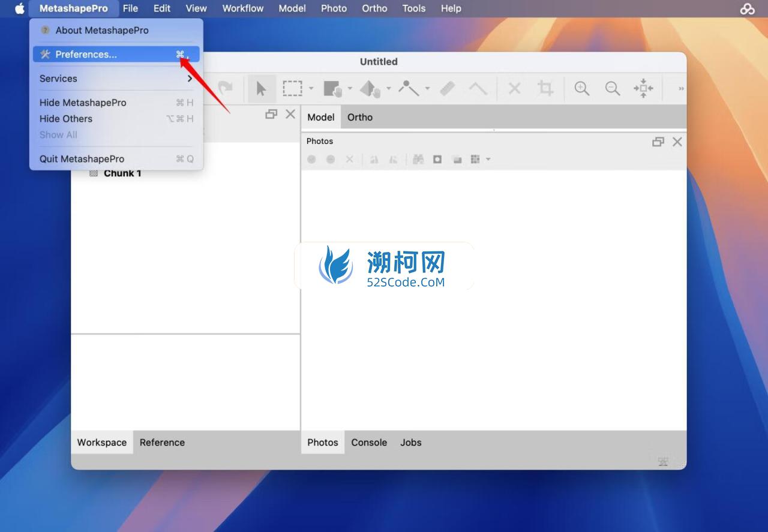
Task: Switch to the Jobs tab
Action: coord(411,443)
